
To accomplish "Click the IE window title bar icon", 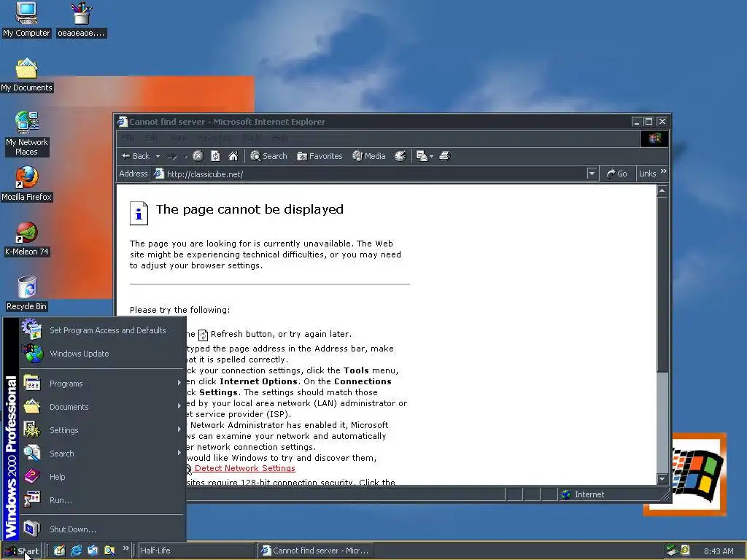I will (x=123, y=122).
